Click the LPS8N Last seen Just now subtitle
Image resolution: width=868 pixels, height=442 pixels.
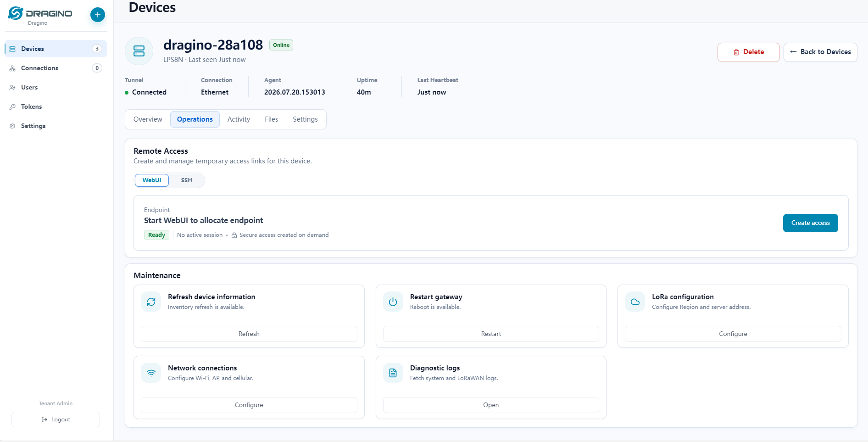(205, 60)
